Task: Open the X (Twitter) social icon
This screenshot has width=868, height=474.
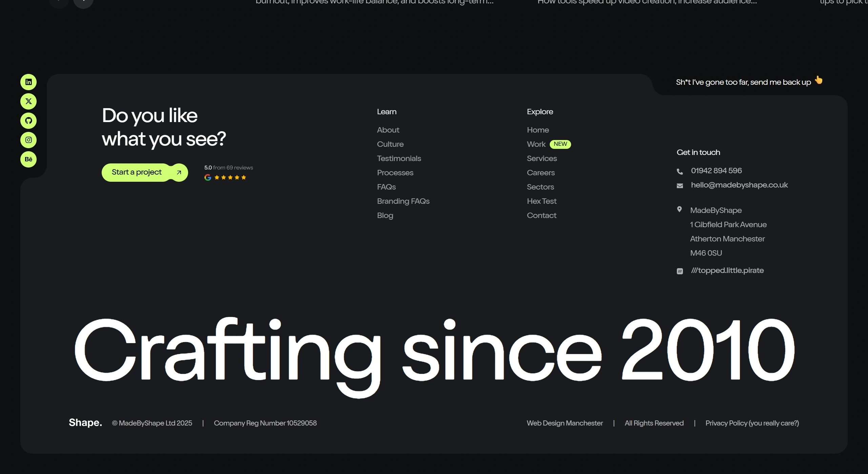Action: coord(28,101)
